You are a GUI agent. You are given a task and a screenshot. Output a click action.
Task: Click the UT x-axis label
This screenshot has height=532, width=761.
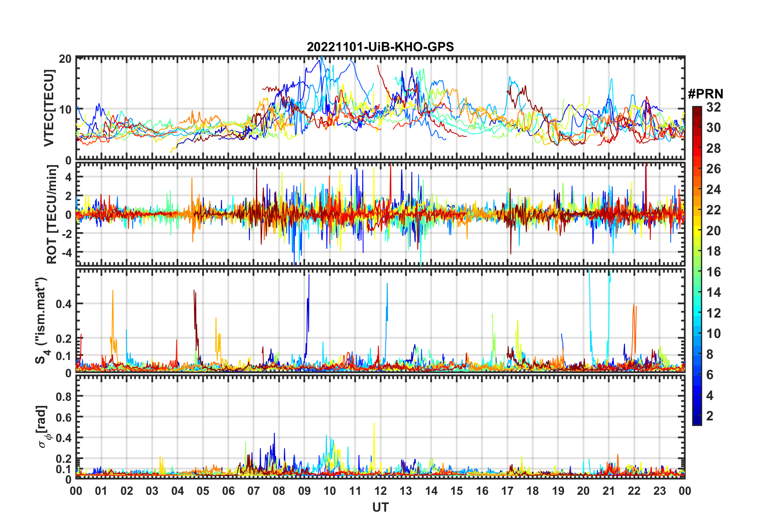coord(380,507)
